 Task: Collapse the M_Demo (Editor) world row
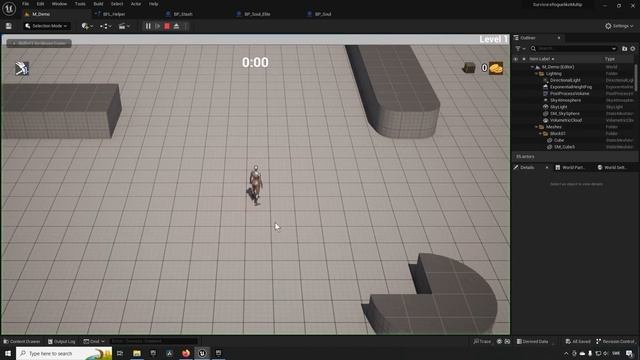pyautogui.click(x=532, y=67)
